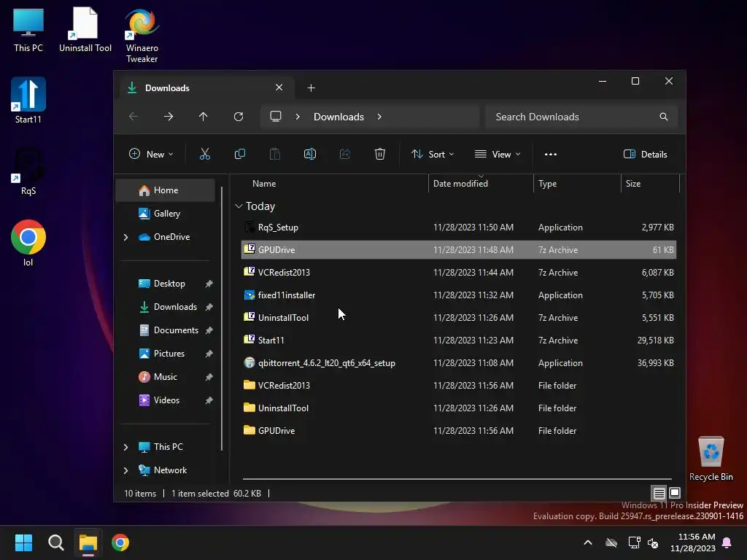Click the Refresh icon in navigation bar
The height and width of the screenshot is (560, 747).
coord(239,117)
